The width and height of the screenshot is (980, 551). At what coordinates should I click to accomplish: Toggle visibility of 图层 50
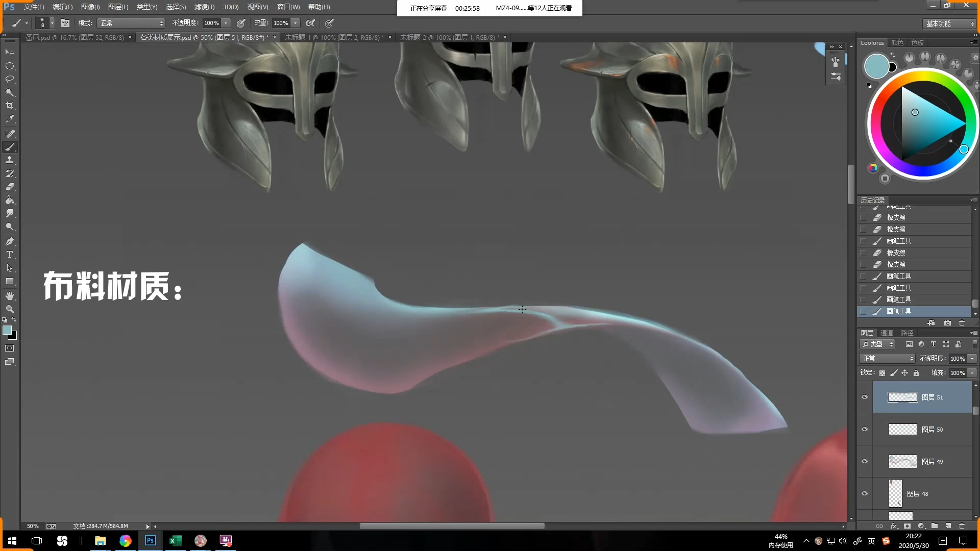(865, 430)
